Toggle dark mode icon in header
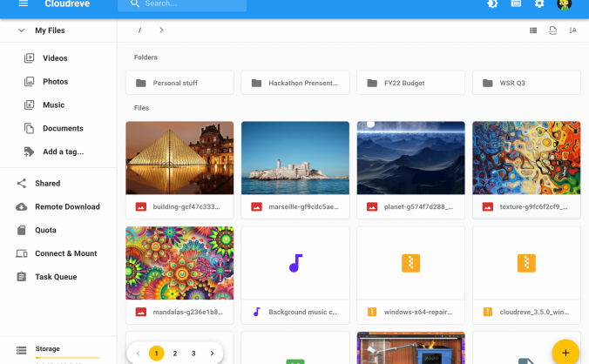 click(492, 3)
